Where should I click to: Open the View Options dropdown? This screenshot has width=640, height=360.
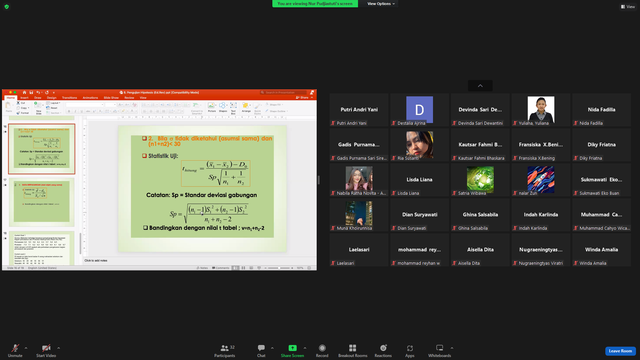pos(381,4)
